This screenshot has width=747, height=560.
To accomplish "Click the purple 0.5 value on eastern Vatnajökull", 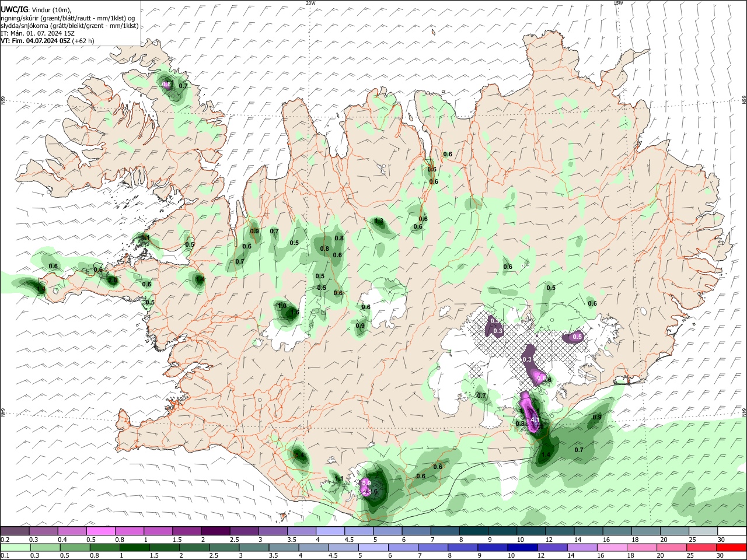I will (577, 337).
